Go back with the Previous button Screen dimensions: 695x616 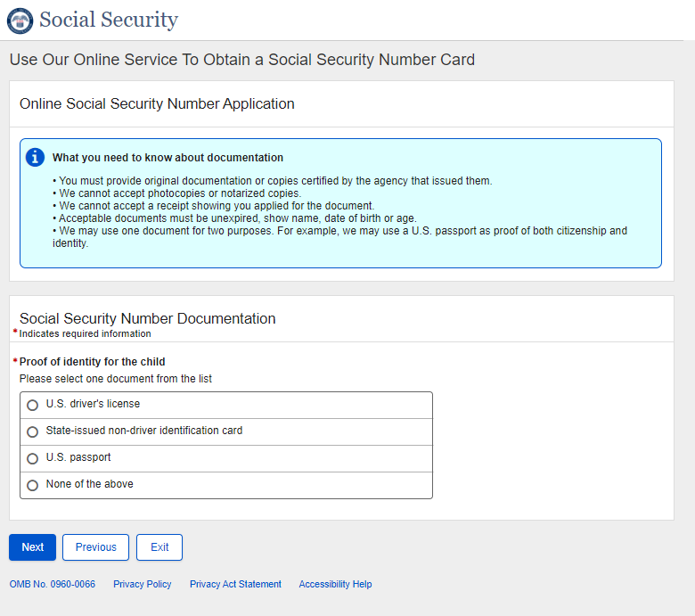95,547
